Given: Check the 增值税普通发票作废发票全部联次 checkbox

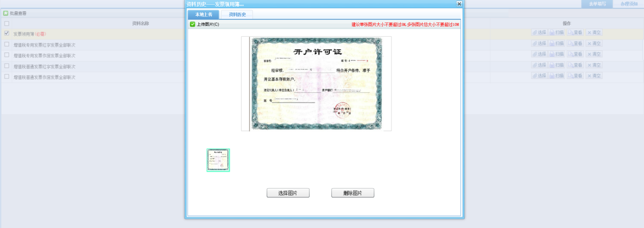Looking at the screenshot, I should [x=7, y=77].
